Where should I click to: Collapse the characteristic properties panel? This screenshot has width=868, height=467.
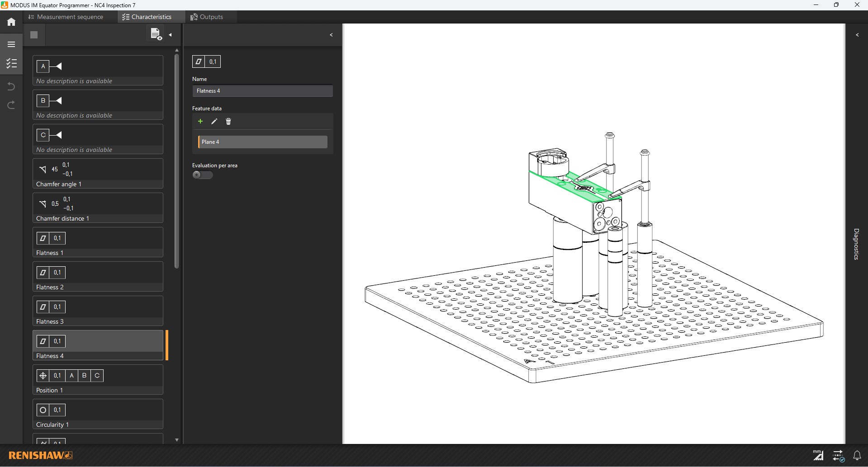(331, 35)
